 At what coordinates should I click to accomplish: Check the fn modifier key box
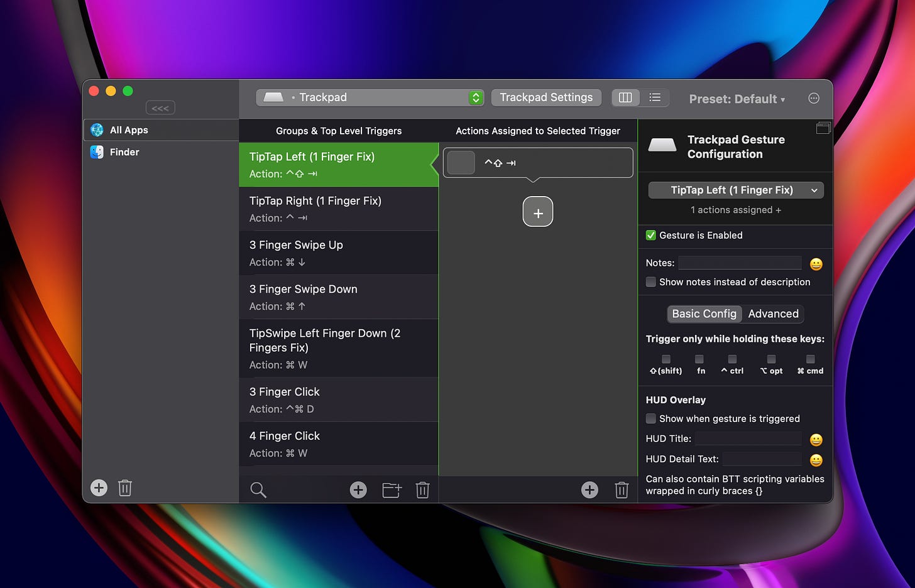699,359
